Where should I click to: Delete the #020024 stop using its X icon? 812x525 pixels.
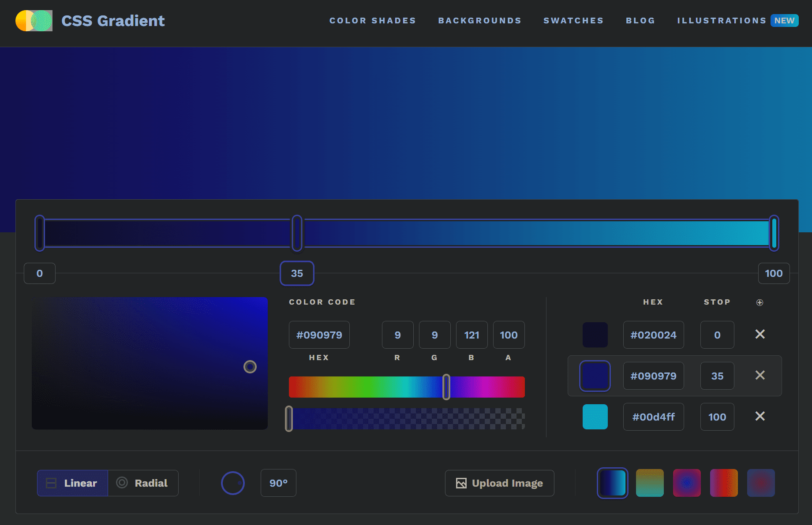click(x=760, y=335)
